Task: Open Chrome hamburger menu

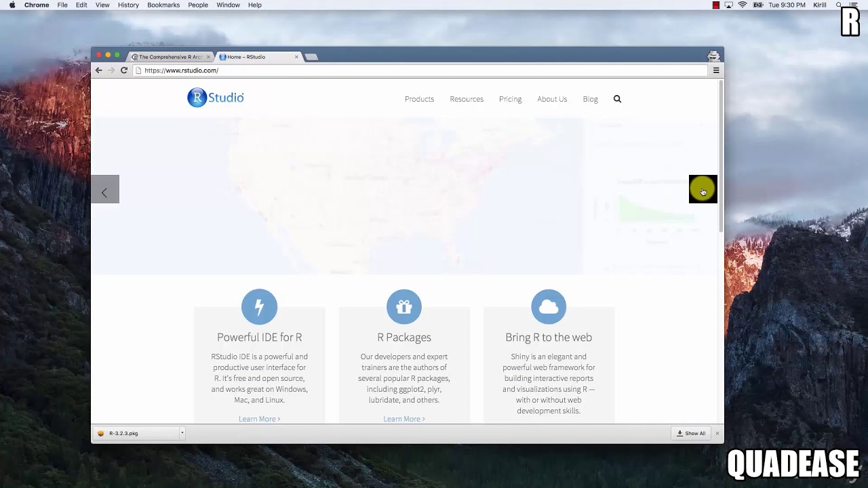Action: 716,70
